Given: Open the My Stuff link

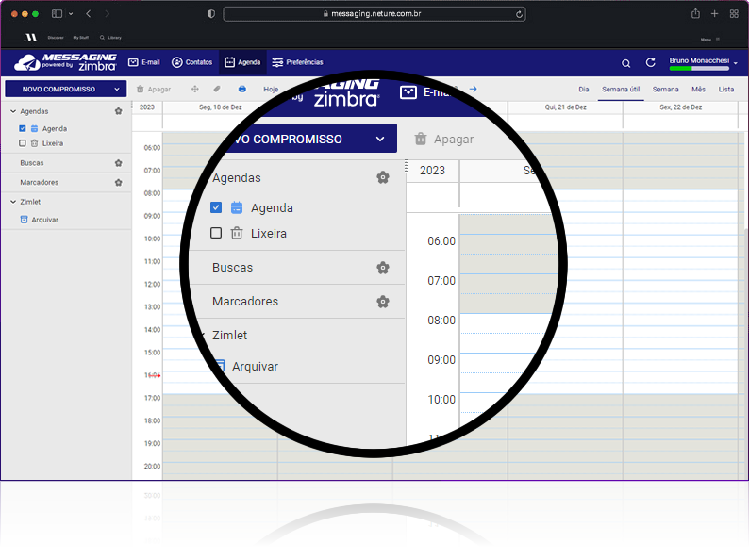Looking at the screenshot, I should (81, 37).
